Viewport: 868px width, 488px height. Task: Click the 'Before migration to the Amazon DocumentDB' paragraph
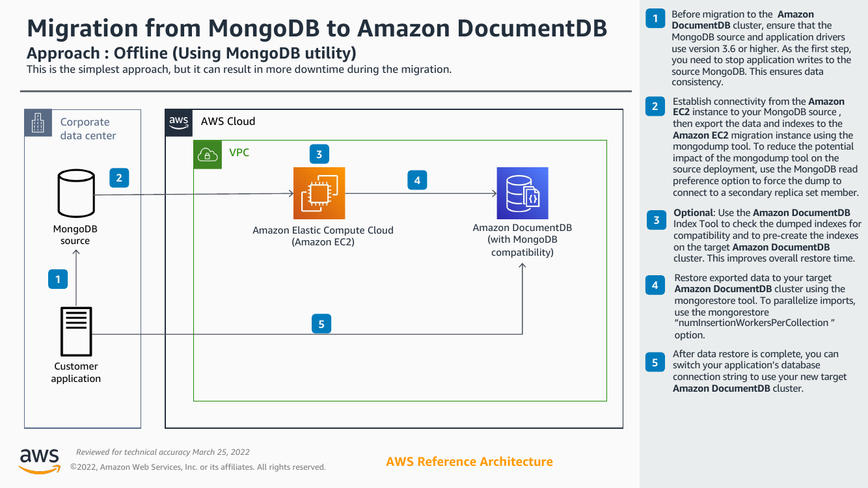coord(761,48)
